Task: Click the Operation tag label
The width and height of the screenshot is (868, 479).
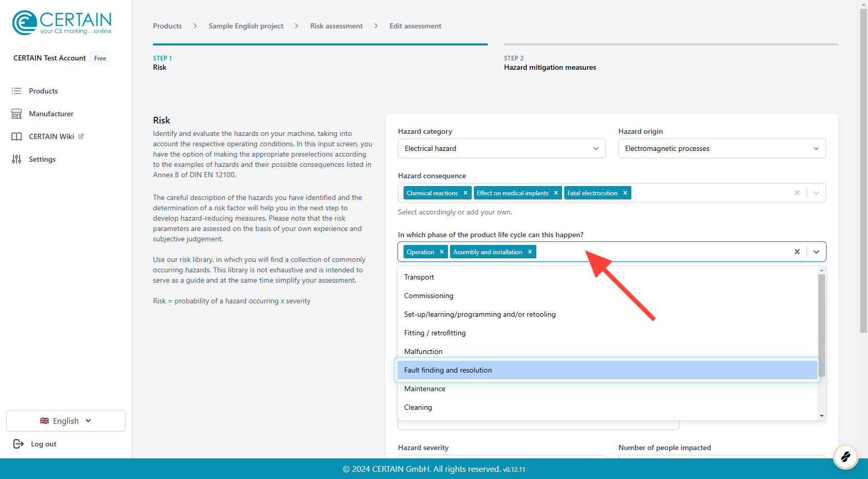Action: click(420, 252)
